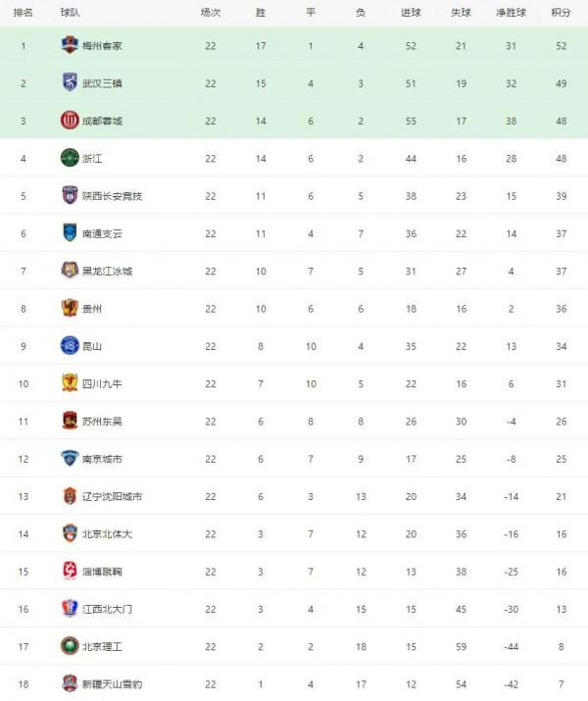Click the 贵州 team crest
Image resolution: width=588 pixels, height=701 pixels.
(x=70, y=308)
